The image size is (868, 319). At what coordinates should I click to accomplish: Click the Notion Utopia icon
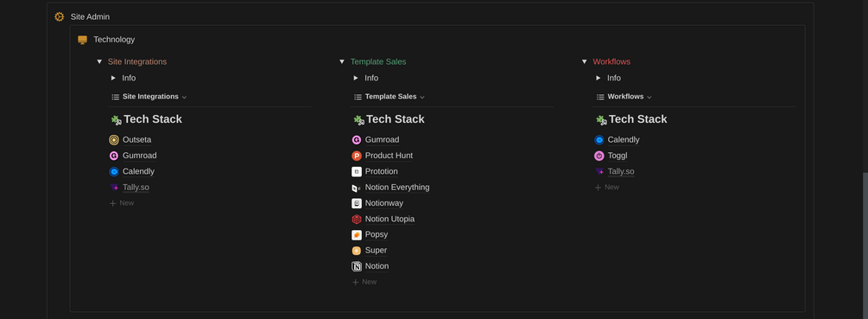click(x=357, y=220)
